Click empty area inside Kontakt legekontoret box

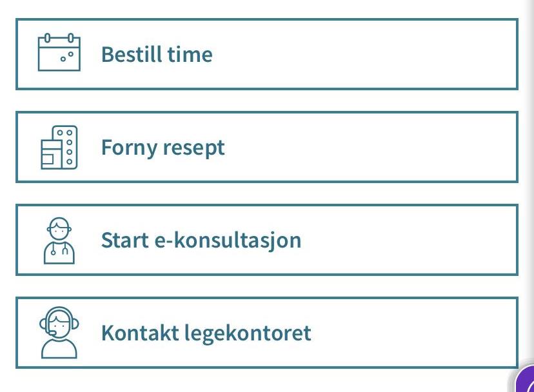click(415, 333)
